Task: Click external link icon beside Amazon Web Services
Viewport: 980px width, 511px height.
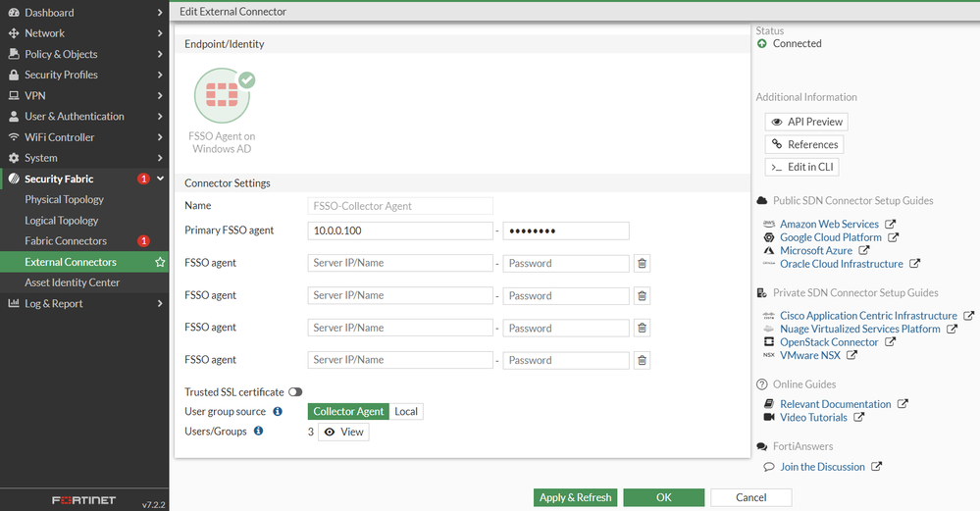Action: pos(891,224)
